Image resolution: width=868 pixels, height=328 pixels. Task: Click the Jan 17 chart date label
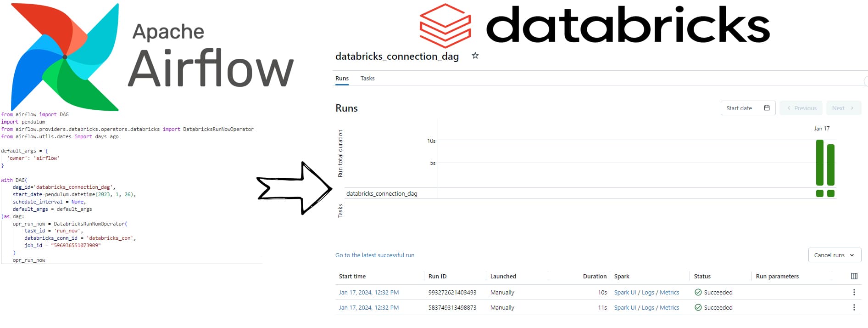point(822,129)
